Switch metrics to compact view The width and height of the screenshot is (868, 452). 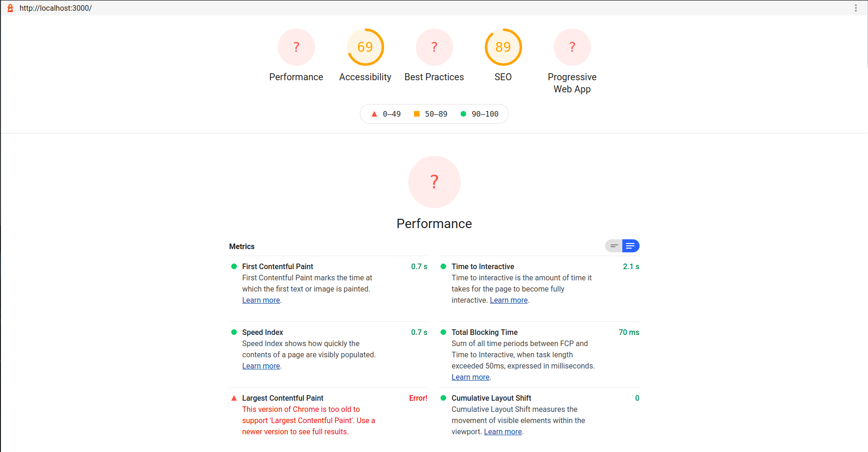click(614, 246)
